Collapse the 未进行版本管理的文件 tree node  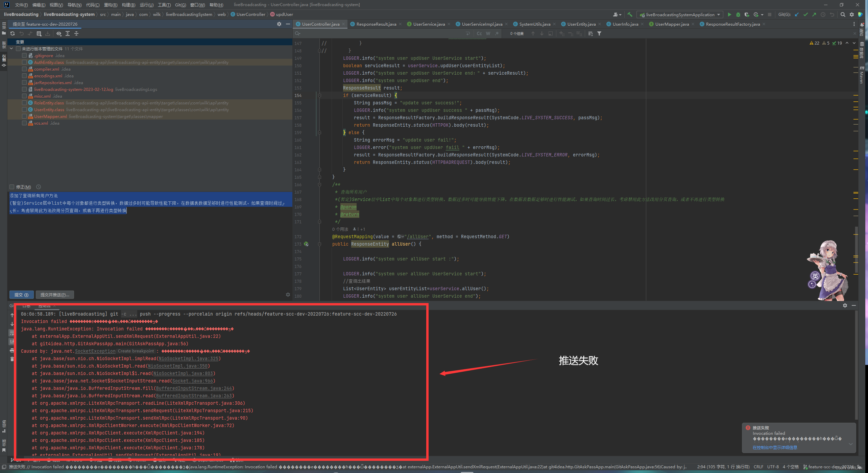point(11,49)
